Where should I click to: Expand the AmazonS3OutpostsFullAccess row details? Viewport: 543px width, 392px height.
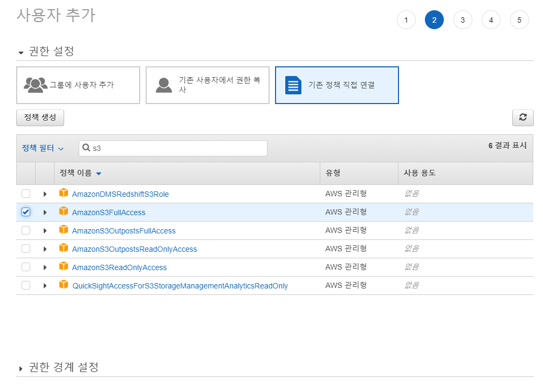click(45, 231)
